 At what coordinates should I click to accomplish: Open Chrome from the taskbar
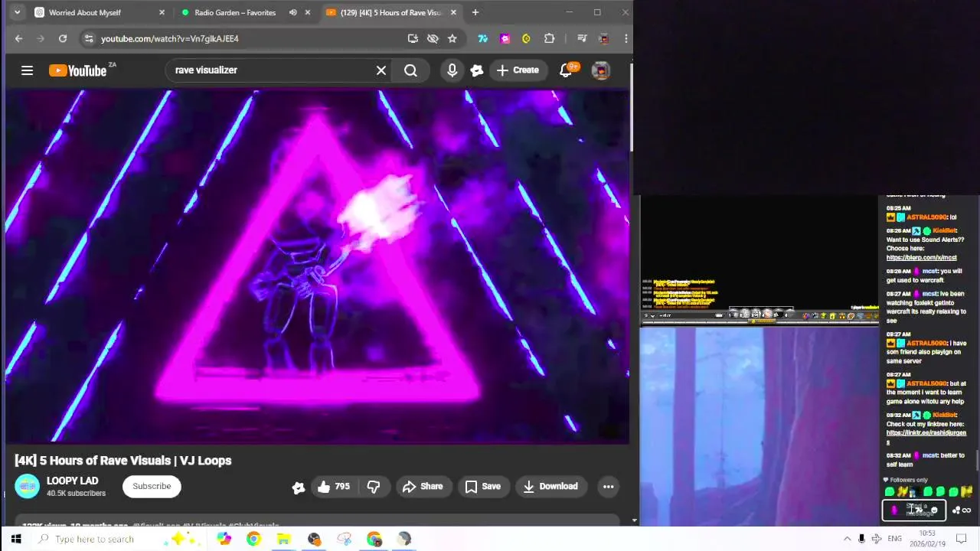tap(253, 539)
